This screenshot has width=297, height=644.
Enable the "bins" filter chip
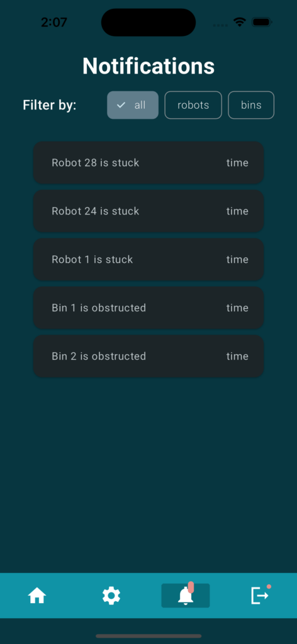point(251,105)
